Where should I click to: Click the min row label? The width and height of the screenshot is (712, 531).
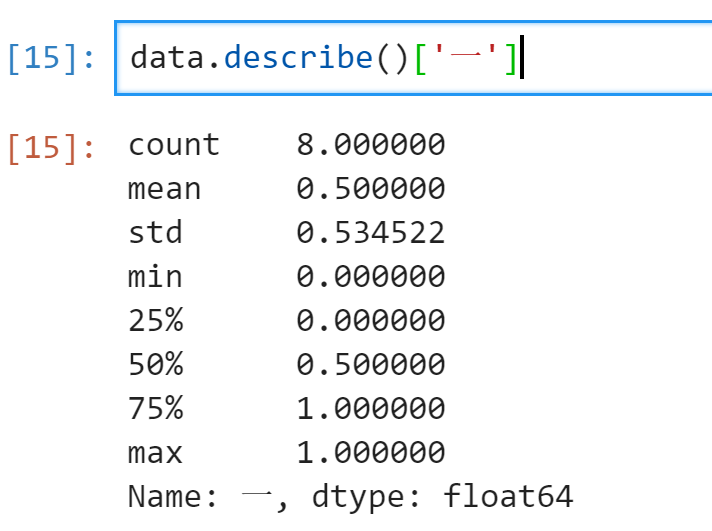tap(155, 276)
